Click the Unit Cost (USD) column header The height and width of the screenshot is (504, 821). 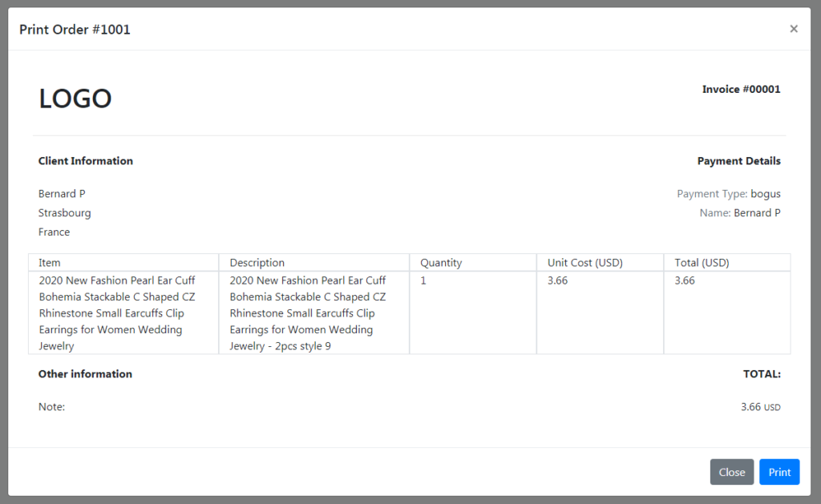(x=600, y=263)
